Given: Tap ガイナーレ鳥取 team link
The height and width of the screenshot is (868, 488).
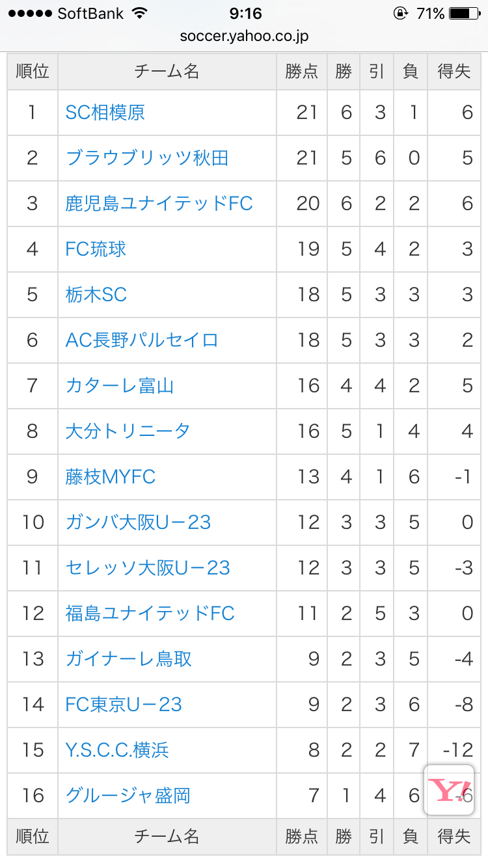Looking at the screenshot, I should click(x=129, y=659).
